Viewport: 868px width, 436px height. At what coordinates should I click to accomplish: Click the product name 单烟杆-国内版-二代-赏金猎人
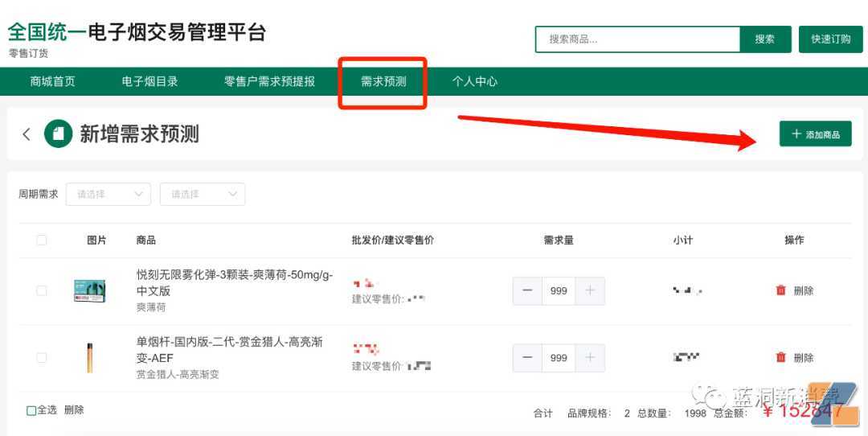230,350
